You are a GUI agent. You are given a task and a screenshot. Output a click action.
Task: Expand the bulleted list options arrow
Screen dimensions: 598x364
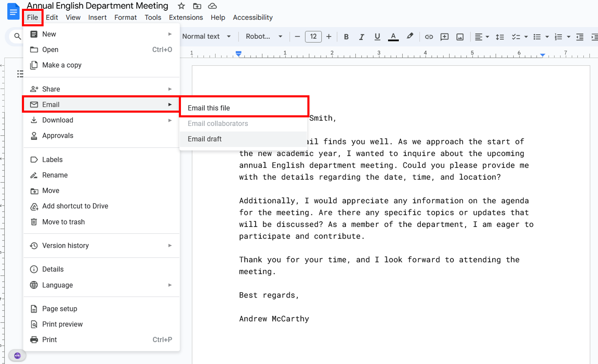[547, 37]
